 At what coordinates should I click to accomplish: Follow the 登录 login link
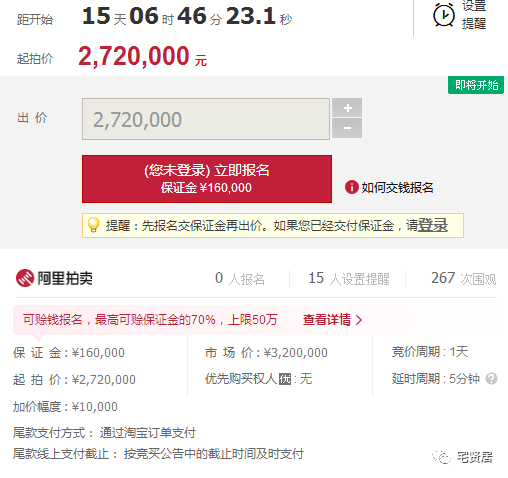432,225
